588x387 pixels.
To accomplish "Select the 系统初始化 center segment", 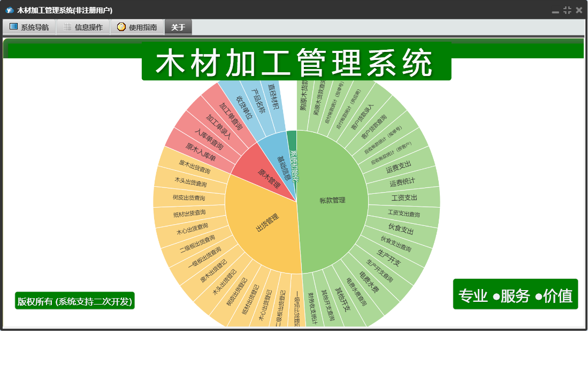I will pos(294,166).
